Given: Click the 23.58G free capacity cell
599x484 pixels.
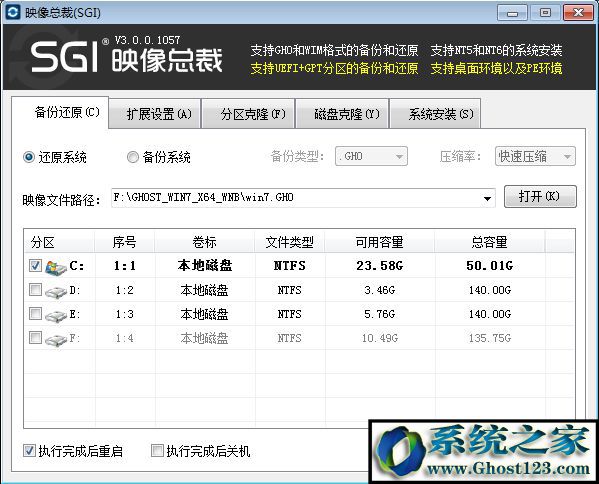Looking at the screenshot, I should click(x=379, y=265).
